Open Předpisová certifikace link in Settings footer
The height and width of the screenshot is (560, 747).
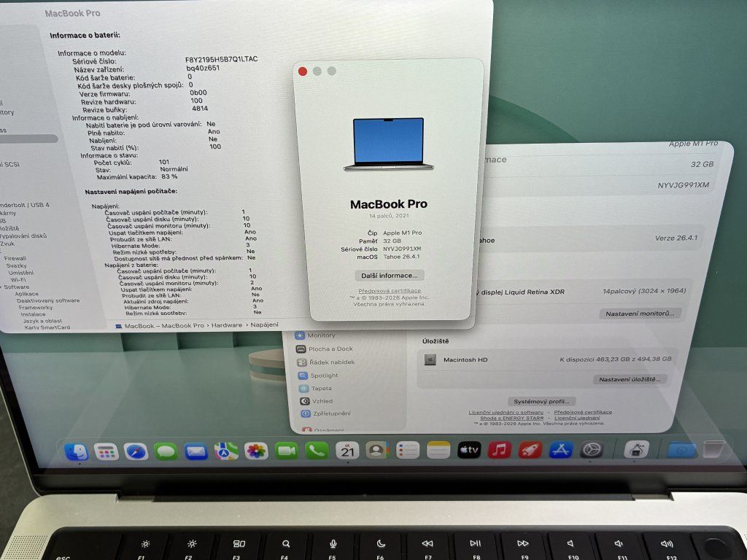pos(583,413)
